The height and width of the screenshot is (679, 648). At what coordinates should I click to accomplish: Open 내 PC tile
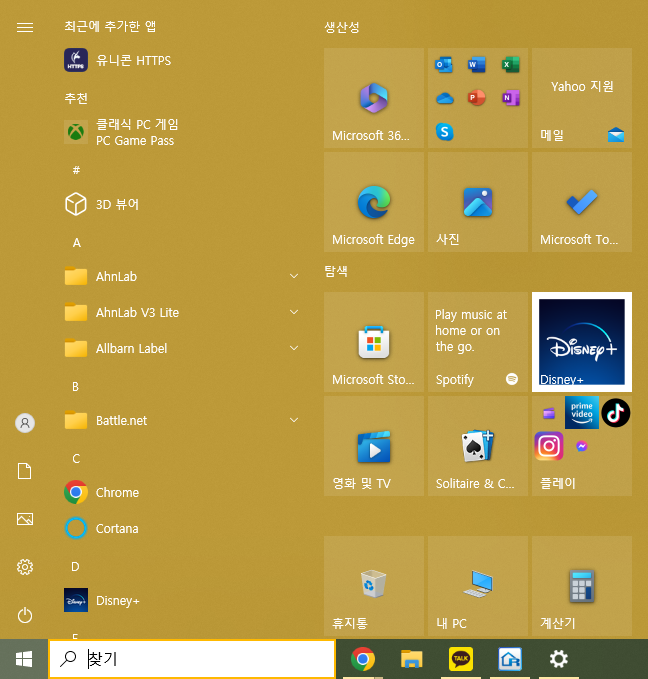coord(478,586)
